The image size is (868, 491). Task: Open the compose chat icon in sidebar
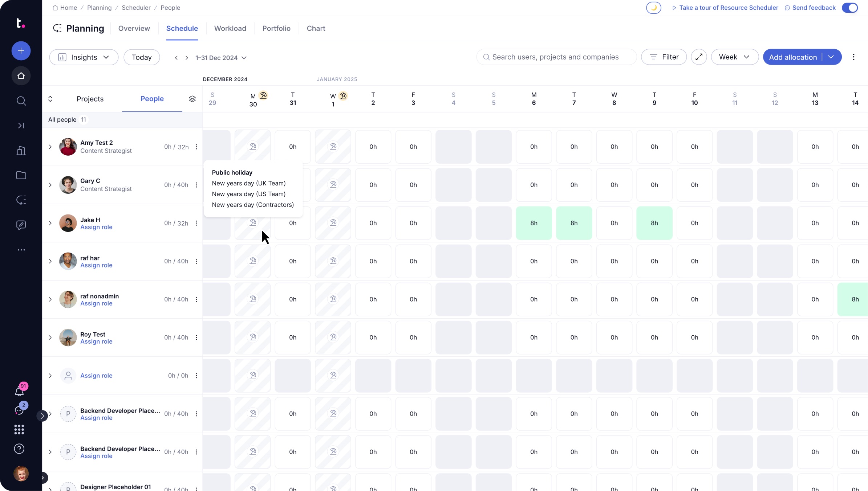pyautogui.click(x=21, y=225)
